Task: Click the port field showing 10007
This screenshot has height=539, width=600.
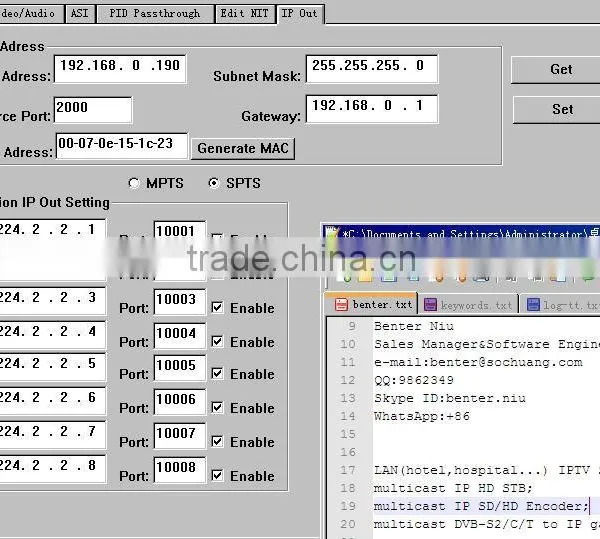Action: pyautogui.click(x=180, y=436)
